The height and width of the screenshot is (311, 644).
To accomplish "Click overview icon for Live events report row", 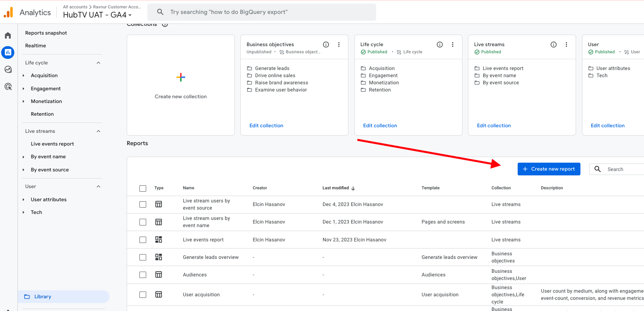I will coord(159,239).
